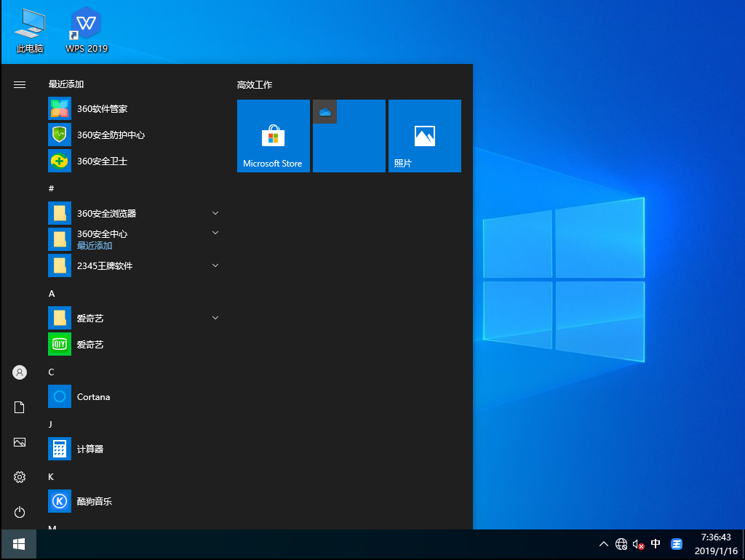Image resolution: width=745 pixels, height=560 pixels.
Task: Click the A letter group header
Action: tap(52, 294)
